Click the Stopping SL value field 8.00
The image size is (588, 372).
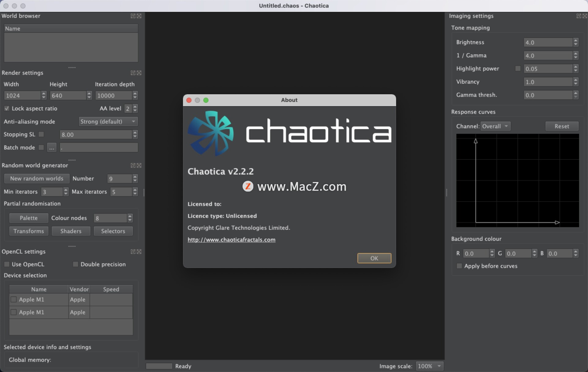96,135
